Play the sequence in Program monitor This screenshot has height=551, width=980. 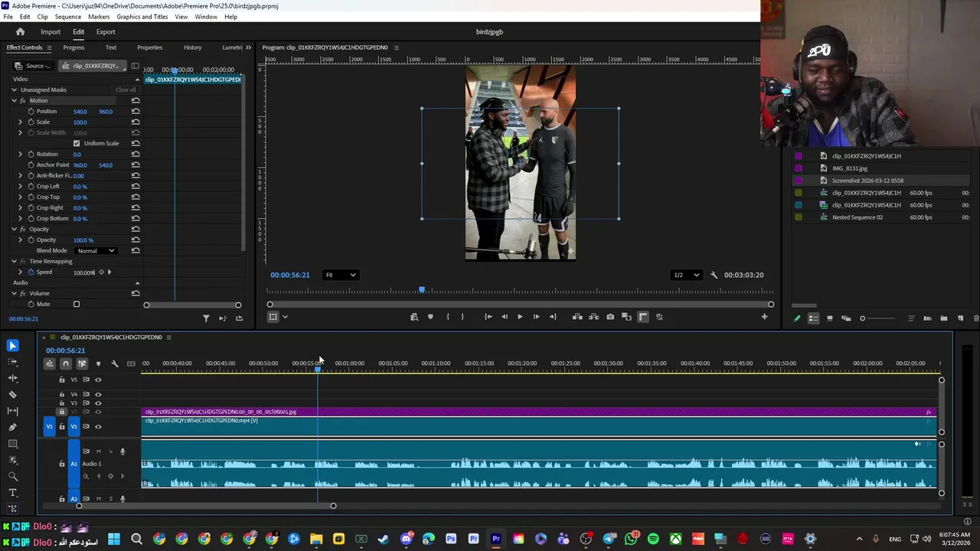click(520, 317)
